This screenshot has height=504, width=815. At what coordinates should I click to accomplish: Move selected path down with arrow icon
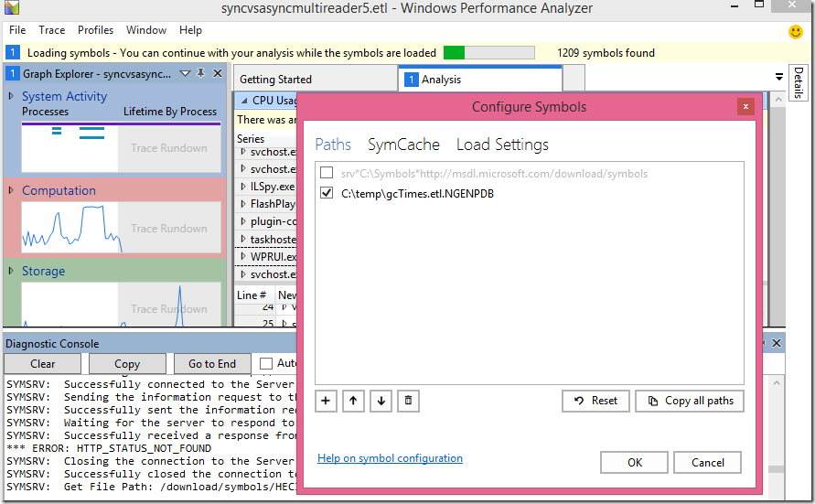point(381,401)
